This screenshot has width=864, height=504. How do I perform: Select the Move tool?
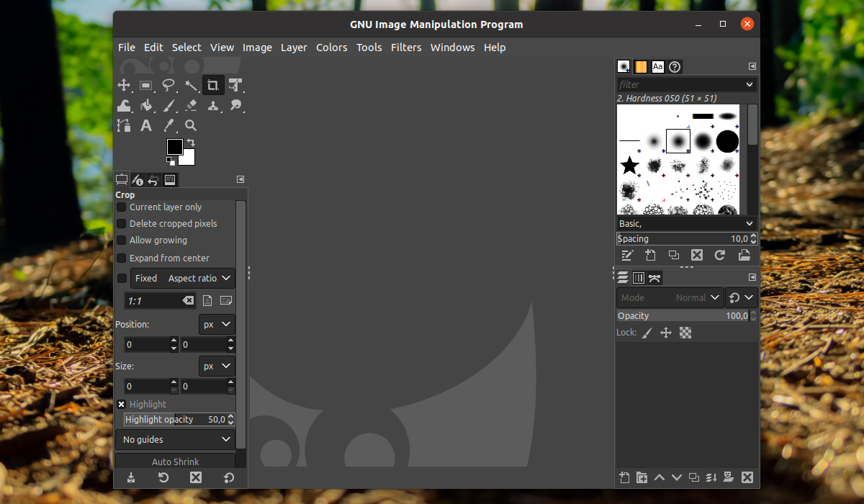pos(124,86)
